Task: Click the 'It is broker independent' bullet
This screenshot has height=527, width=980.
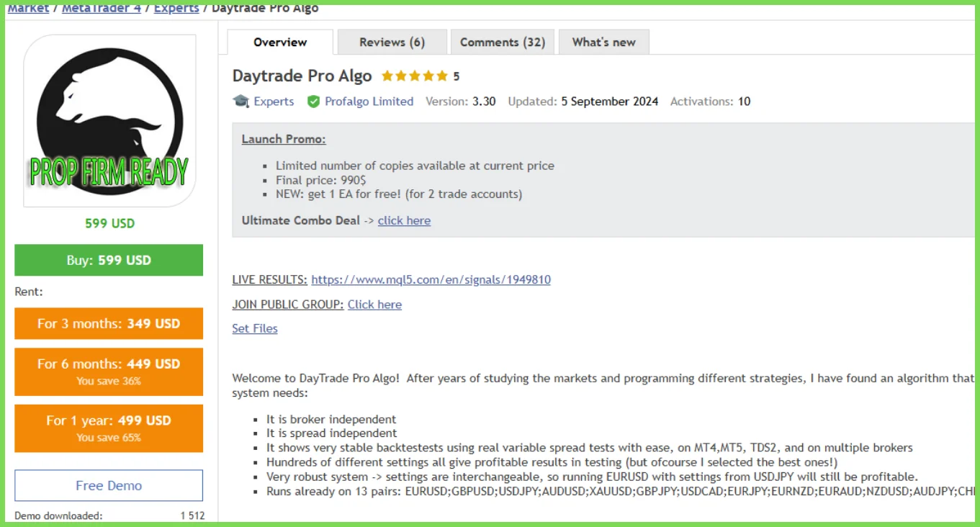Action: 331,419
